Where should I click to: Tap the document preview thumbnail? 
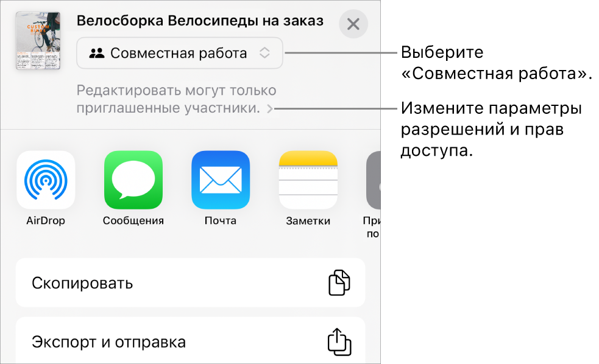(38, 40)
